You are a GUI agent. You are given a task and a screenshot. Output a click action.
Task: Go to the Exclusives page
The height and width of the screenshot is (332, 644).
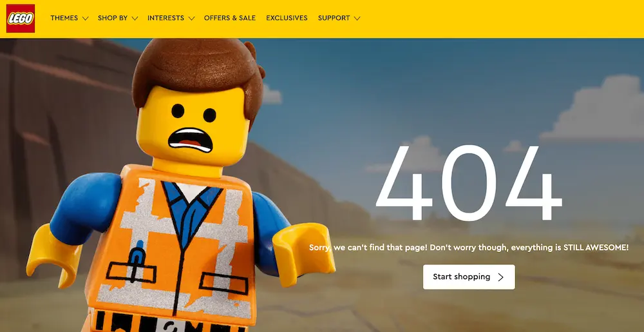tap(287, 18)
